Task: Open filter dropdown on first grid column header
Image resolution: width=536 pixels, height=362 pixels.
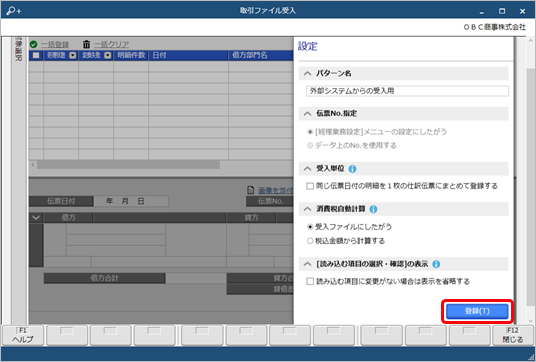Action: [72, 55]
